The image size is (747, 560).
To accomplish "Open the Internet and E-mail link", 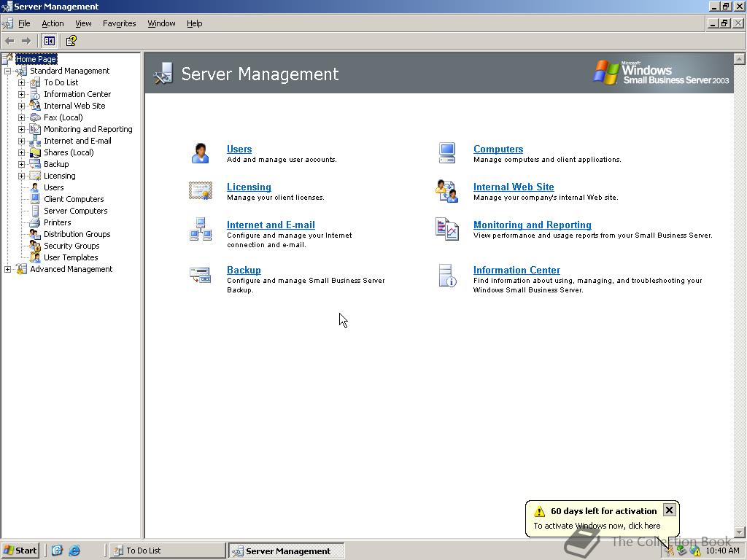I will click(x=271, y=225).
